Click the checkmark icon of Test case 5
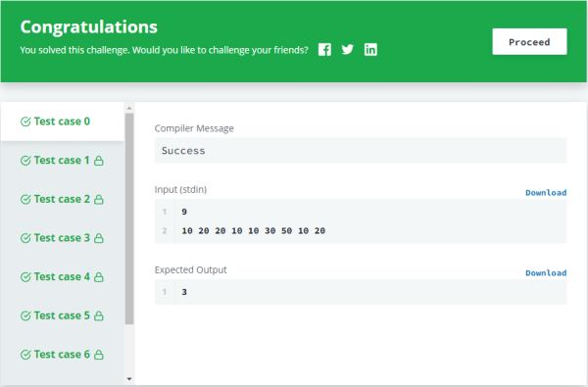The height and width of the screenshot is (387, 588). 25,315
